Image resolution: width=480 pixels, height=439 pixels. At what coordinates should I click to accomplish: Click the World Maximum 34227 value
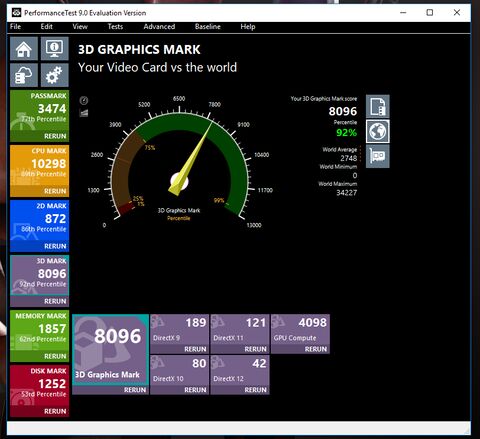coord(347,193)
